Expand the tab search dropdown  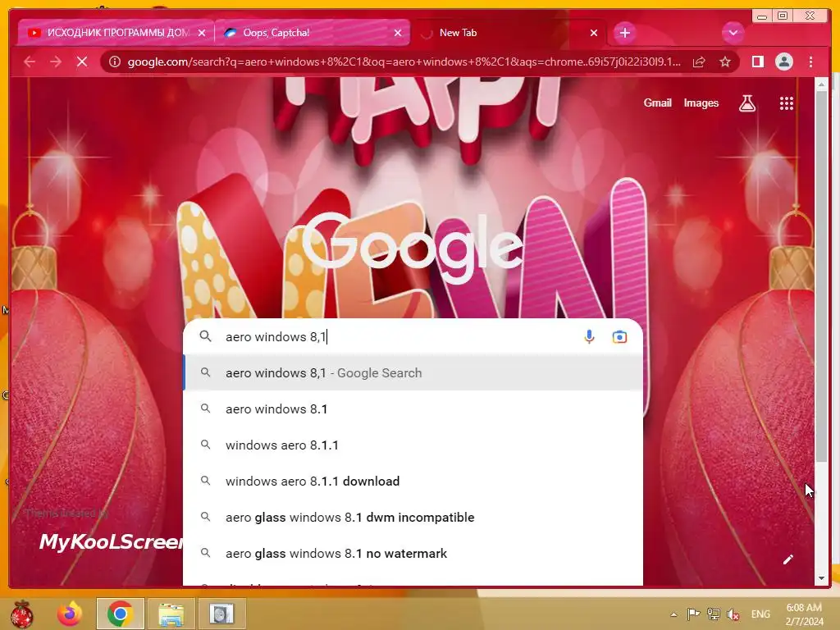point(733,33)
